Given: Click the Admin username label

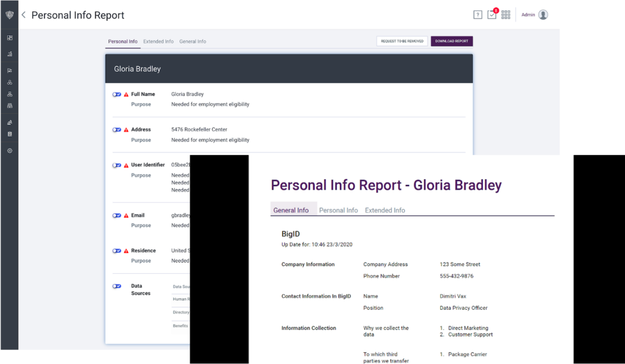Looking at the screenshot, I should [x=528, y=15].
